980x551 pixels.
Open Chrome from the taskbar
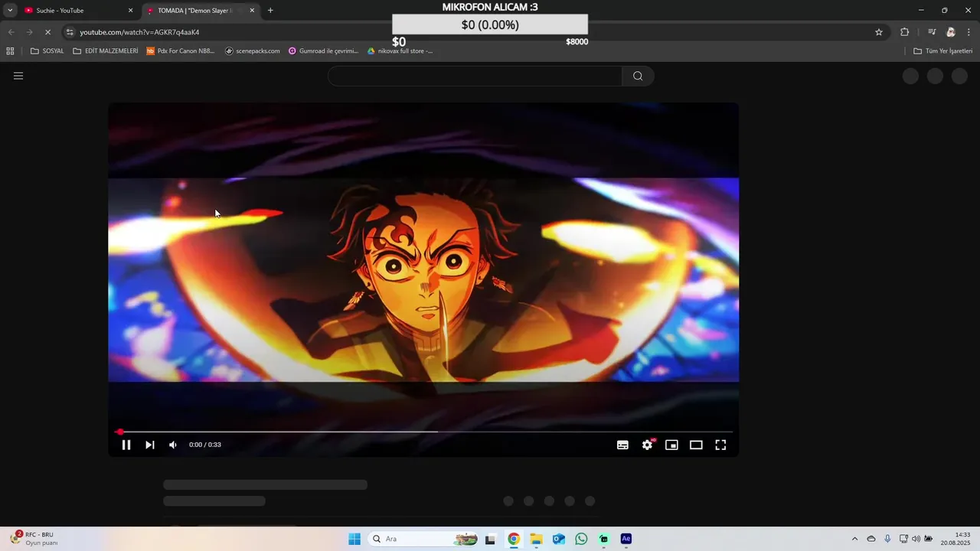pos(514,539)
